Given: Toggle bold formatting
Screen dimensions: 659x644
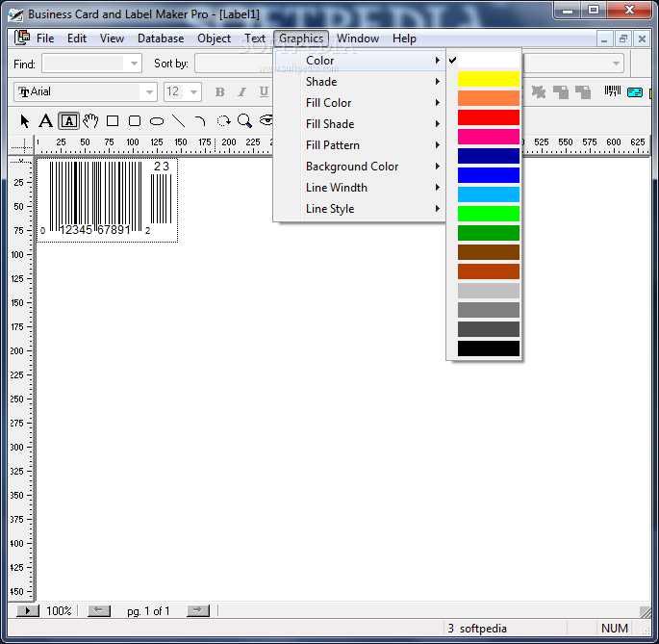Looking at the screenshot, I should 219,92.
